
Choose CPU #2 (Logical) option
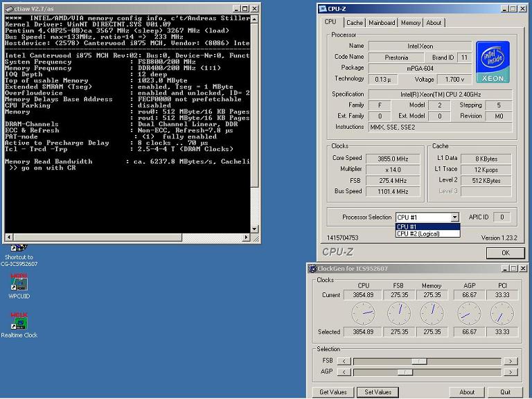[x=427, y=233]
